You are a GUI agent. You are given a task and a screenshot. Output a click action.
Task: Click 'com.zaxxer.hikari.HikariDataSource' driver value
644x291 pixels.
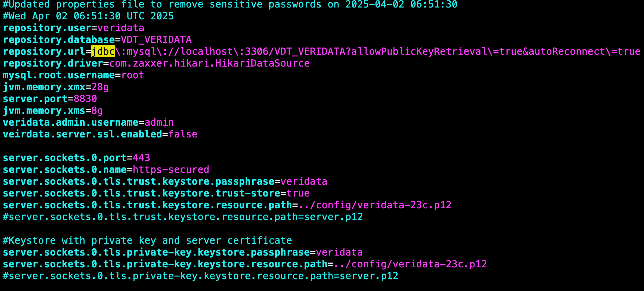click(x=209, y=63)
